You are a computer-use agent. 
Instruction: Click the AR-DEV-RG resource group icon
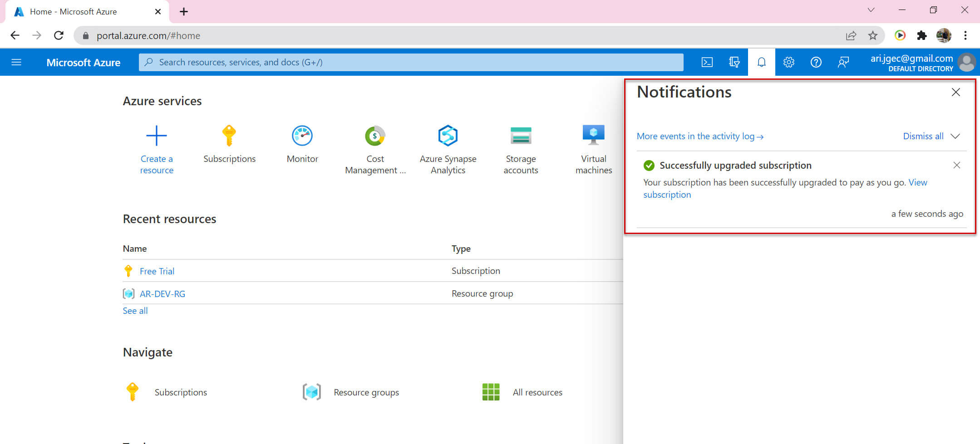[x=128, y=293]
